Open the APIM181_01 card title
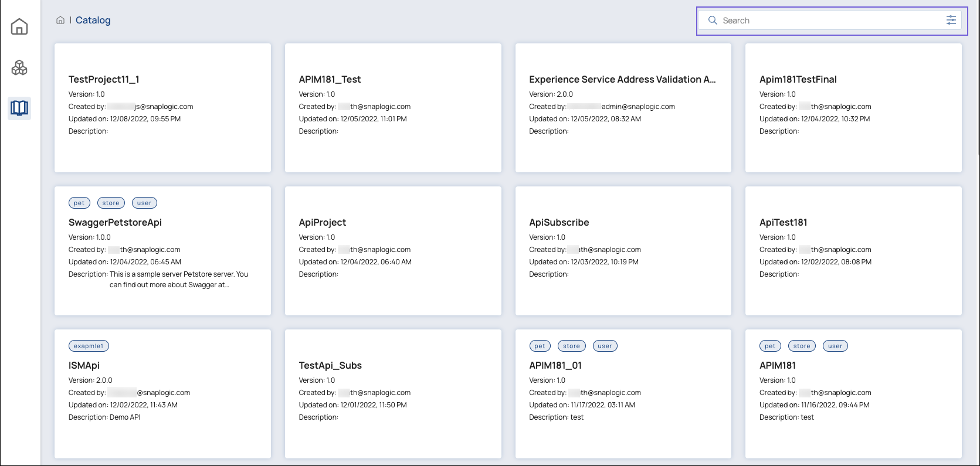The height and width of the screenshot is (466, 980). (x=555, y=365)
